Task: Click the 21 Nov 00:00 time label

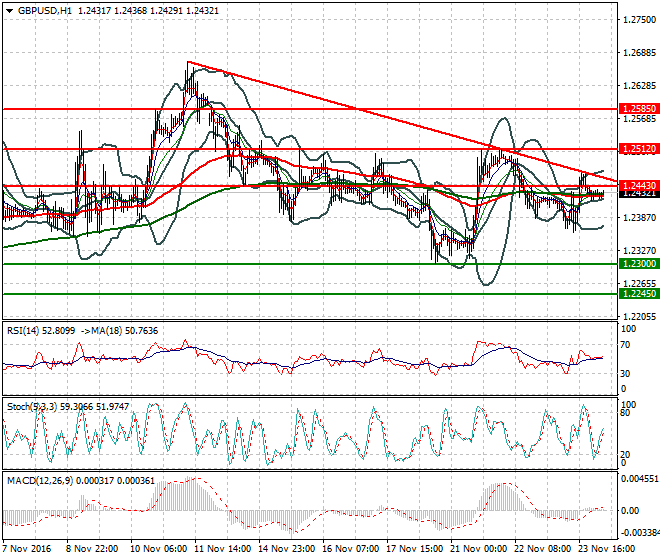Action: [479, 549]
